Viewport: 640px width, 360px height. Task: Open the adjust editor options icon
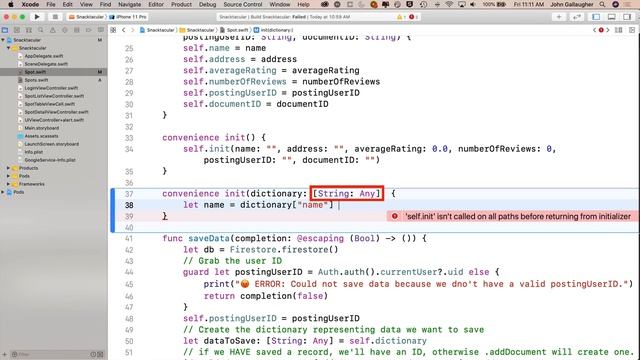pyautogui.click(x=619, y=30)
